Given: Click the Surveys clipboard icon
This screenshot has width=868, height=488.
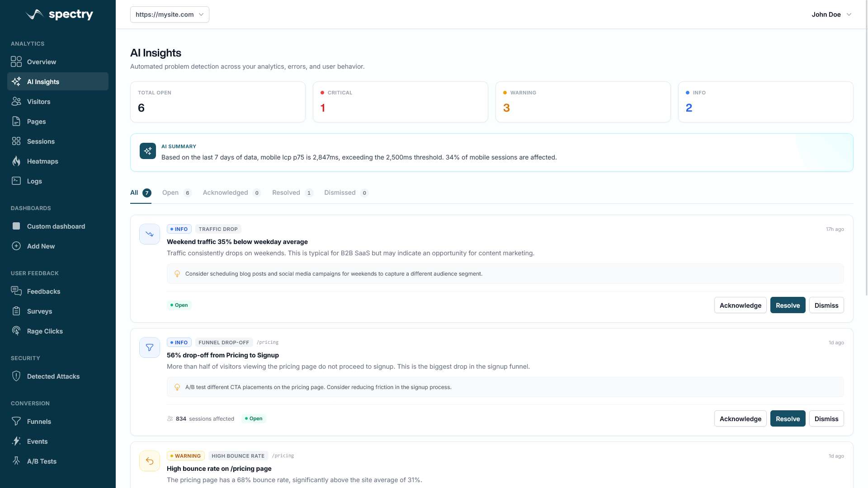Looking at the screenshot, I should tap(16, 311).
